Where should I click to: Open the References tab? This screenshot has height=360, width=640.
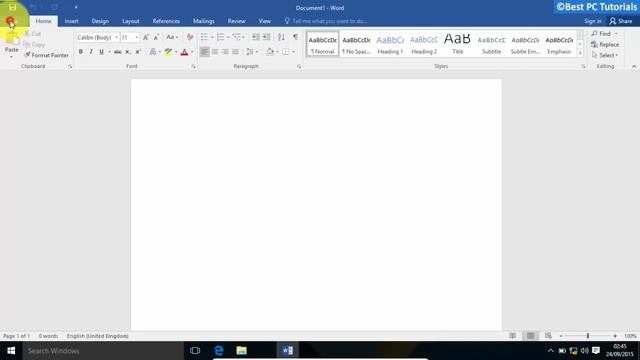tap(166, 21)
